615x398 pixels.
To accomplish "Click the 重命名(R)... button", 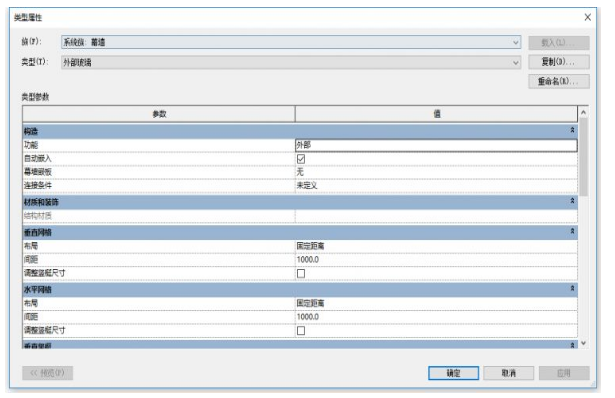I will pos(559,82).
